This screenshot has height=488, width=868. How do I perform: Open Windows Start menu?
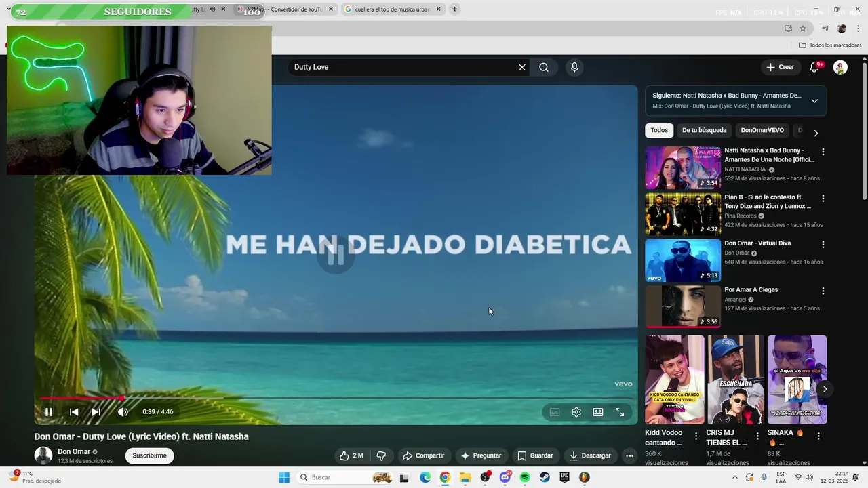[x=284, y=477]
